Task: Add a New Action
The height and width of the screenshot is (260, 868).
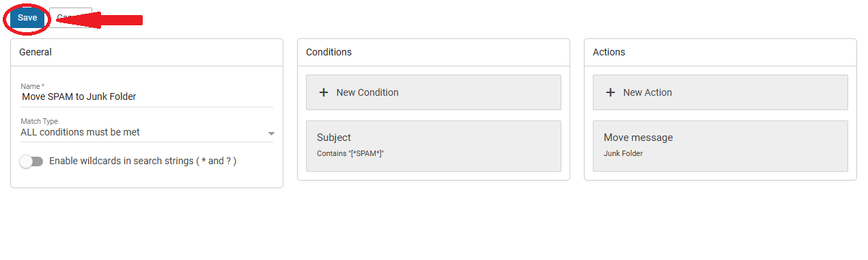Action: point(720,92)
